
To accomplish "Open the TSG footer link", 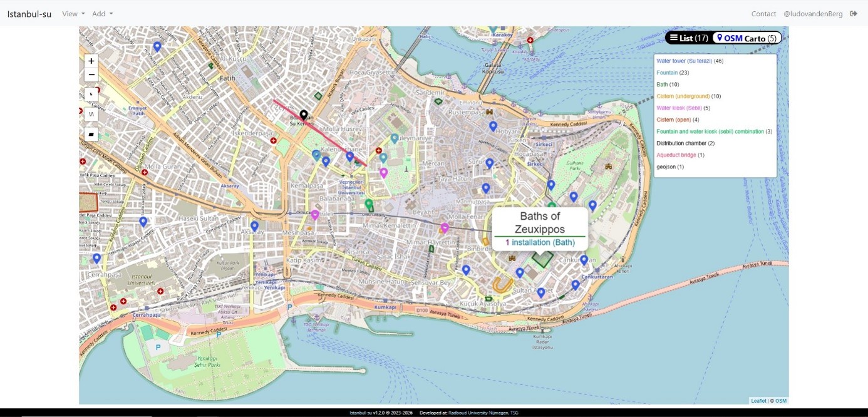I will pos(514,413).
